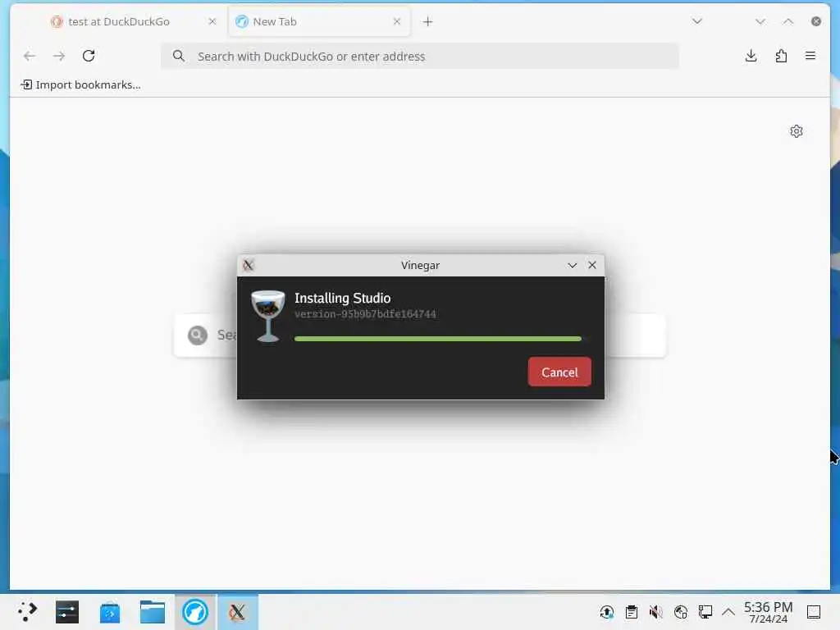
Task: Click the new tab page search box
Action: (420, 336)
